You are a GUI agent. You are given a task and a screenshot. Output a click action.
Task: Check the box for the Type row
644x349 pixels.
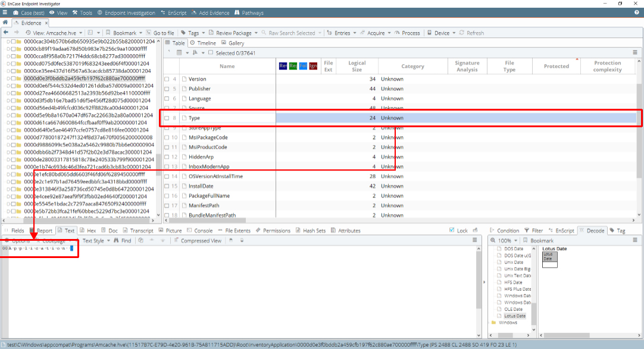[167, 118]
